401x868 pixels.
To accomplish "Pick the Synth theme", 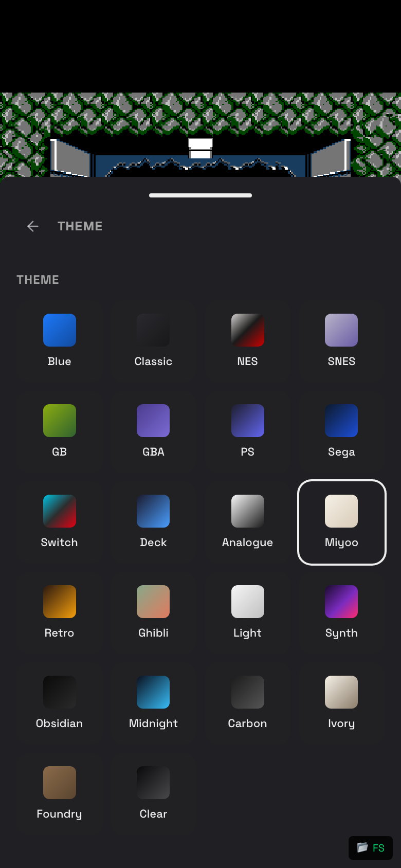I will 341,612.
